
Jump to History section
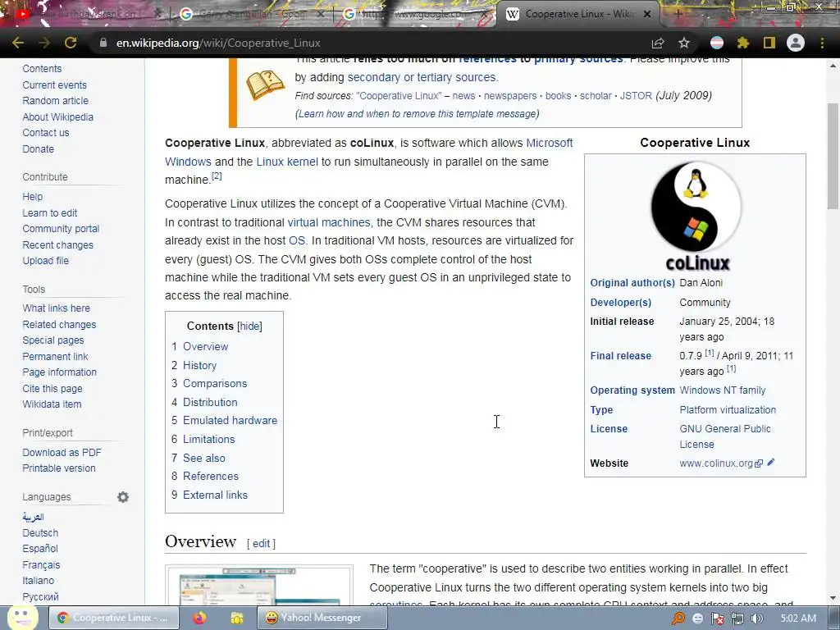pyautogui.click(x=199, y=365)
